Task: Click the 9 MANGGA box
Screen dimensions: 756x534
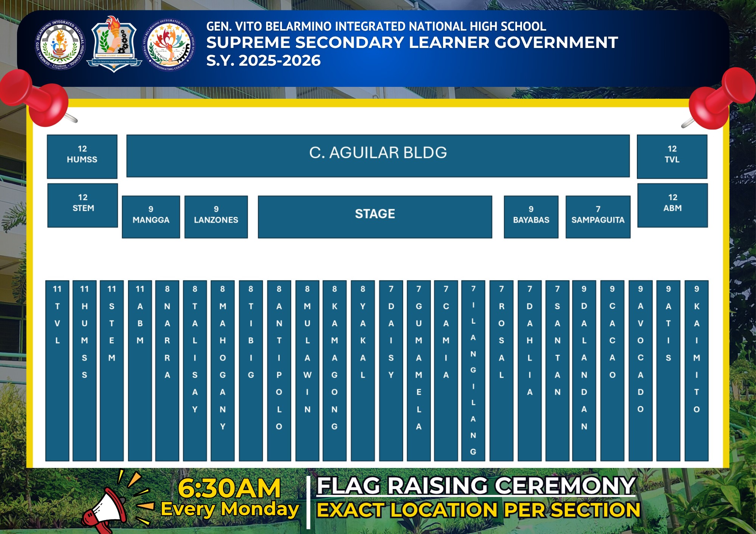Action: tap(151, 217)
